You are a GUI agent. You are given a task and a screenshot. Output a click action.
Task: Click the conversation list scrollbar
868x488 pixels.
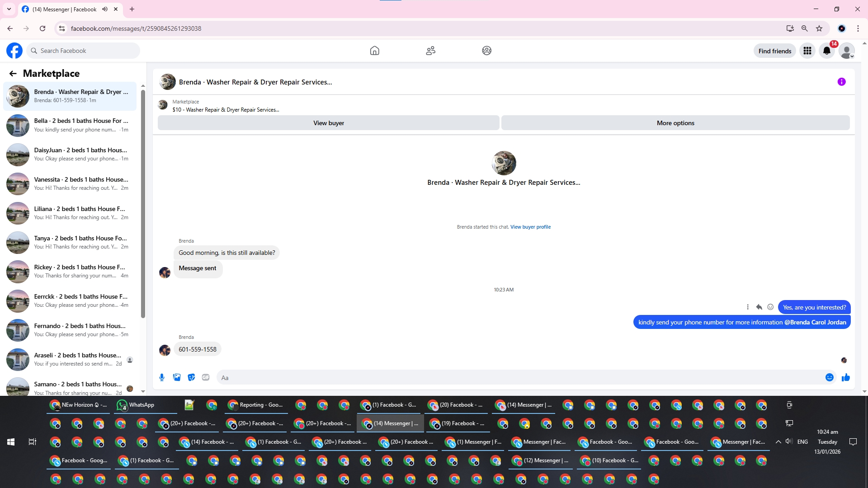(143, 203)
